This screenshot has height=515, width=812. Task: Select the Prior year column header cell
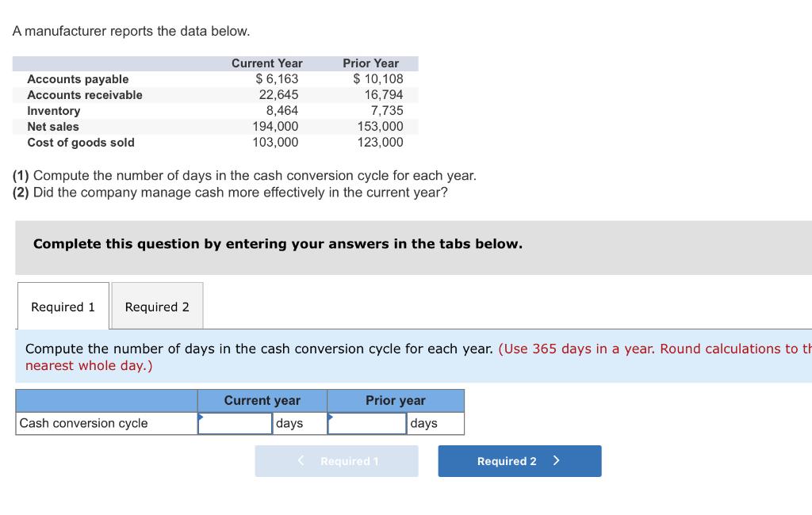[394, 400]
